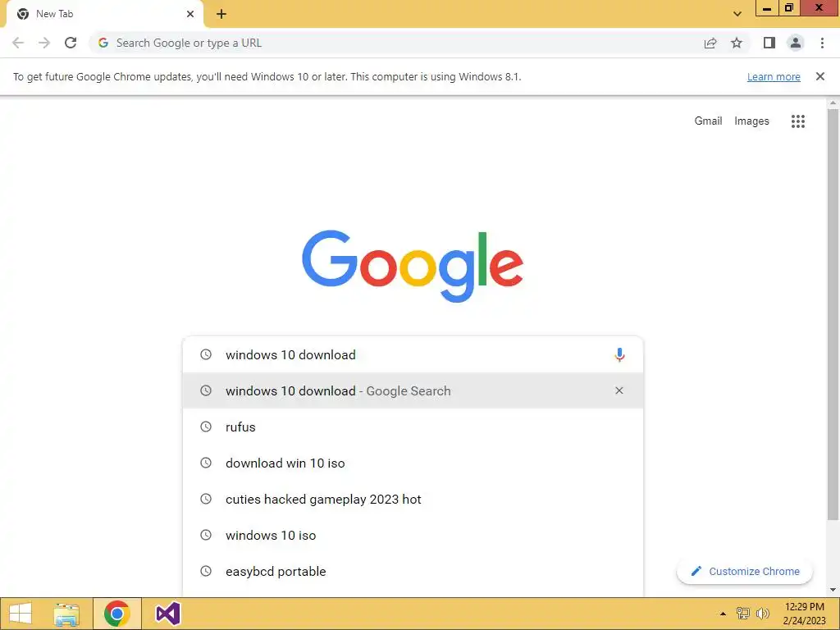This screenshot has height=630, width=840.
Task: Click the Learn more link
Action: [774, 76]
